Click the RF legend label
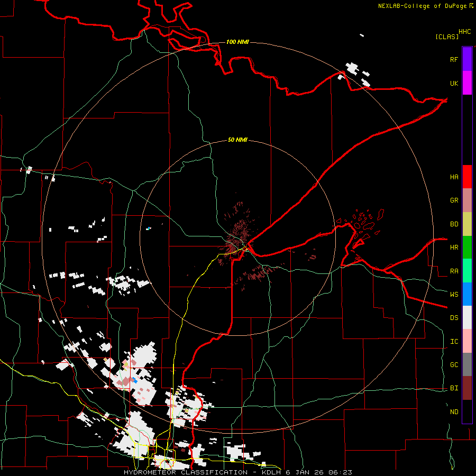Image resolution: width=476 pixels, height=476 pixels. pos(454,60)
